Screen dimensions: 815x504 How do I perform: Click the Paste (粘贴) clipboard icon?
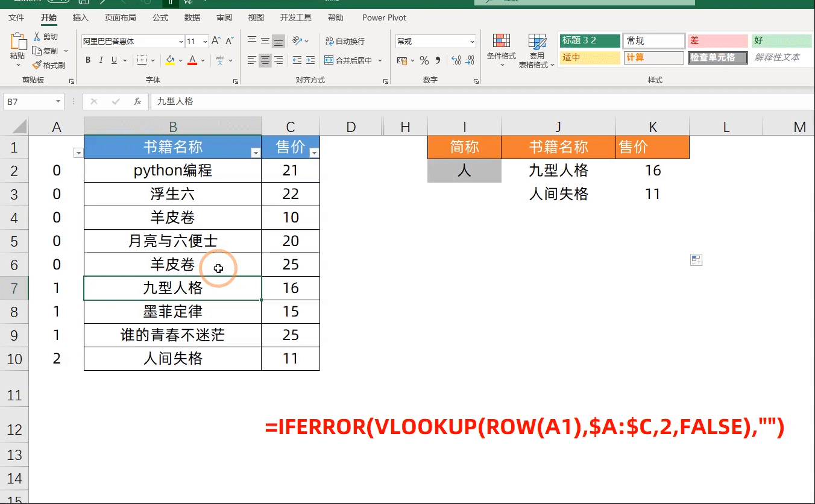tap(17, 42)
